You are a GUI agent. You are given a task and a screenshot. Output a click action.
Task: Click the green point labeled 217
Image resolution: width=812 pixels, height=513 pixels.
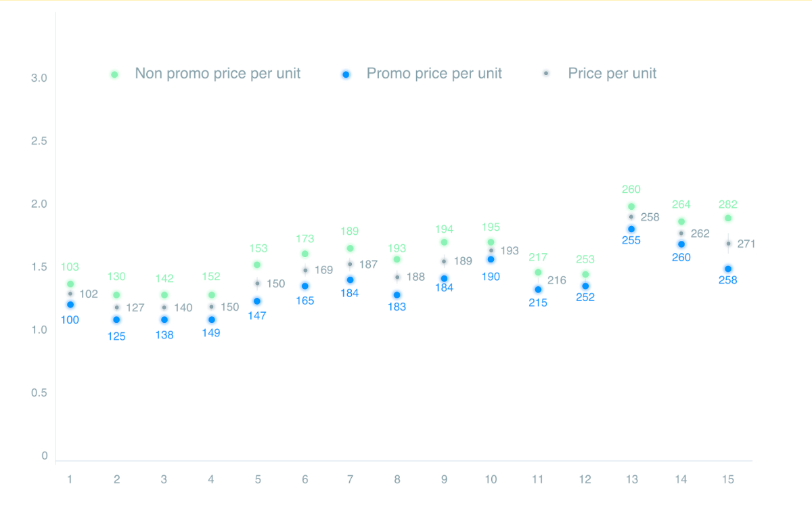[538, 272]
